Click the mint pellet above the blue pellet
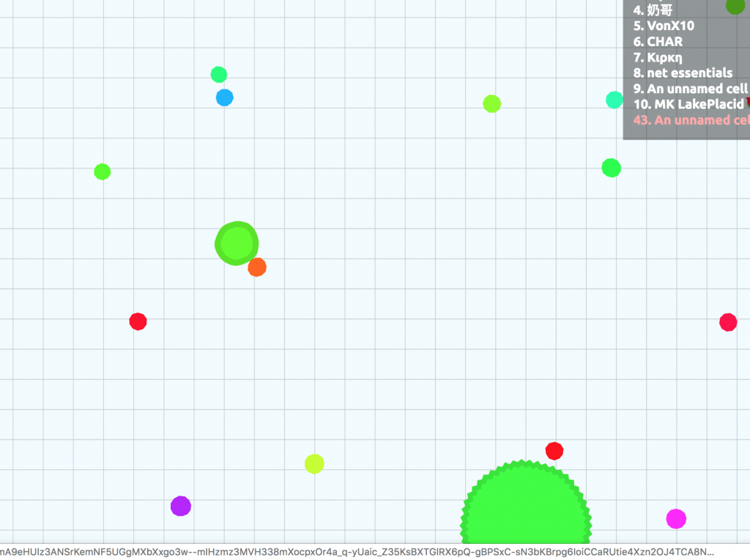This screenshot has width=750, height=560. [x=219, y=75]
